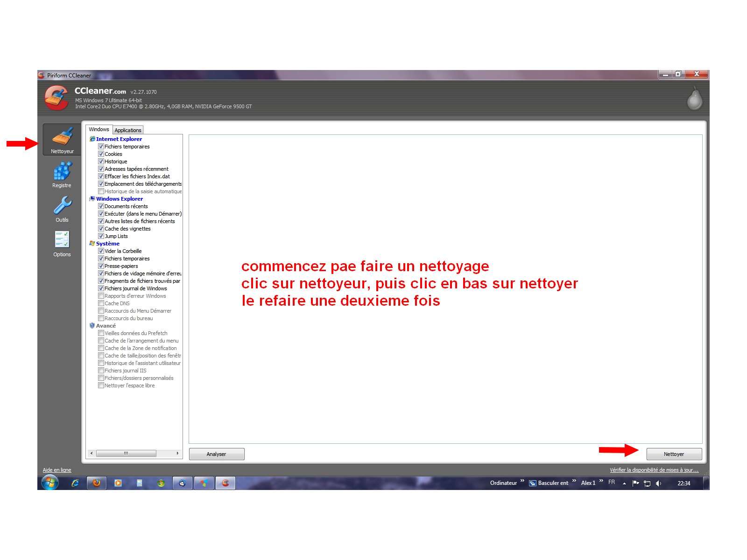Click the volume speaker tray icon

(x=658, y=483)
